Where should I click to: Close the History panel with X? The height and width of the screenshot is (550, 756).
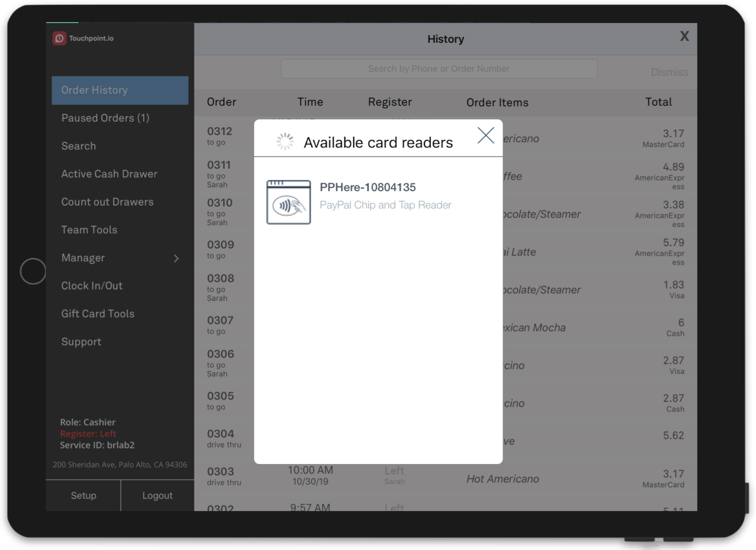pyautogui.click(x=684, y=36)
